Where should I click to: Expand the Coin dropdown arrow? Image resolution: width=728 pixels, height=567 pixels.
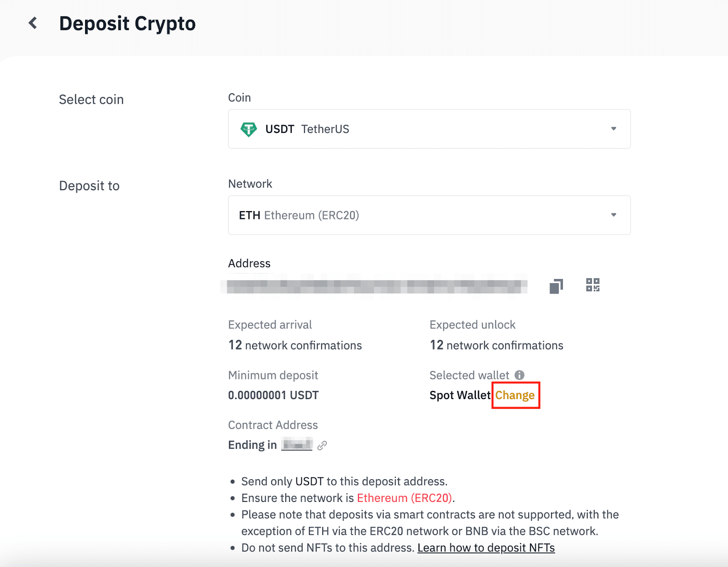(x=613, y=129)
